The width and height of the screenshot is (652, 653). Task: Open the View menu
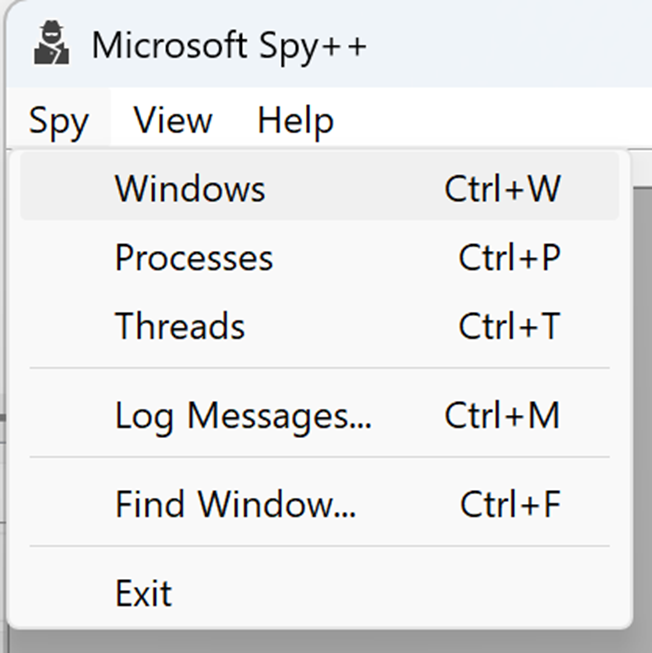tap(173, 122)
